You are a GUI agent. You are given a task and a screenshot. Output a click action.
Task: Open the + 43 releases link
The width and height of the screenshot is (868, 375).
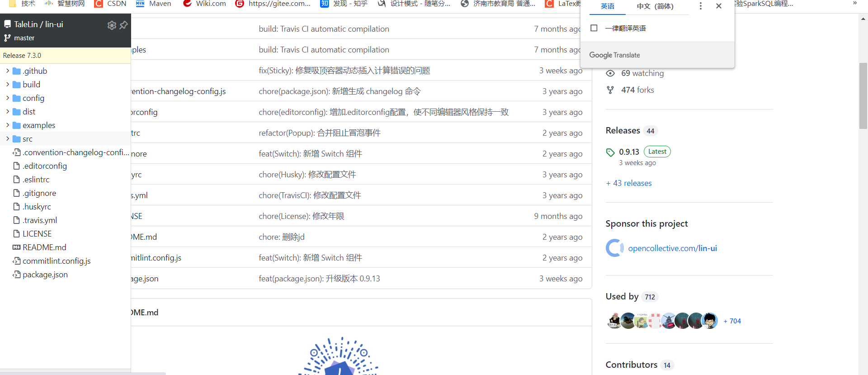[629, 183]
